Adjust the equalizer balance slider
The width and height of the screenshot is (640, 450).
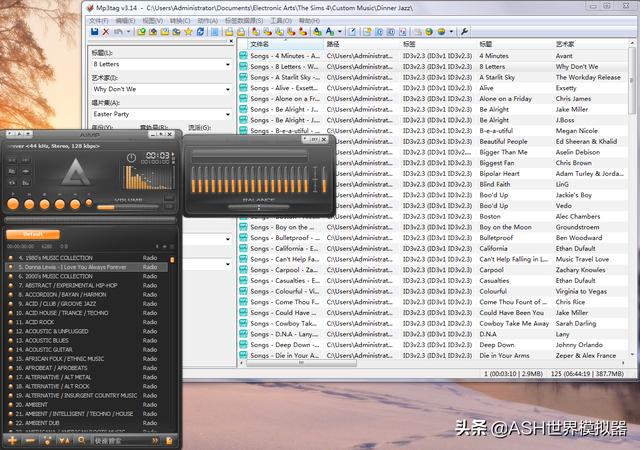[259, 207]
